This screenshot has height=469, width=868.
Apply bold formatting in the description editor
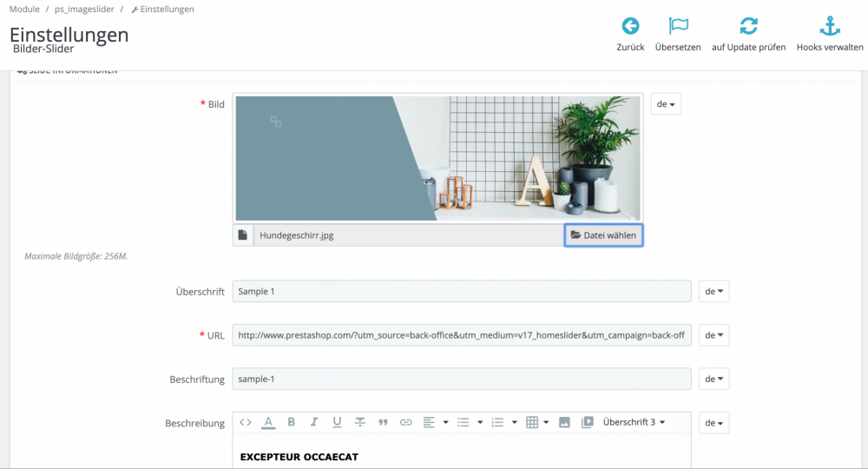[291, 422]
